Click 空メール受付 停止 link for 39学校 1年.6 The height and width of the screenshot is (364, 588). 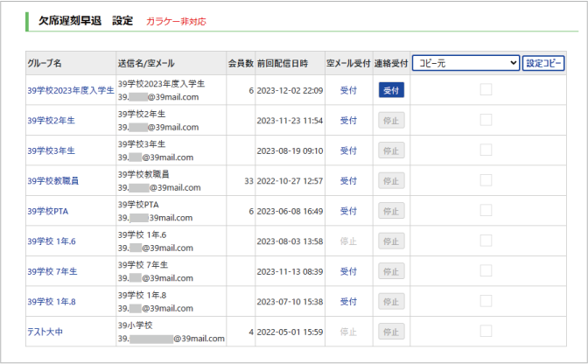point(348,241)
